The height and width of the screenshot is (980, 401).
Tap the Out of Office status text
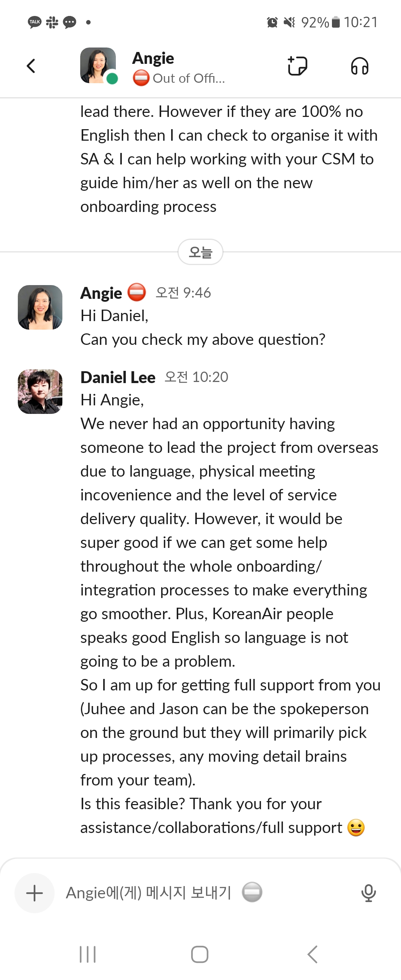pos(188,78)
